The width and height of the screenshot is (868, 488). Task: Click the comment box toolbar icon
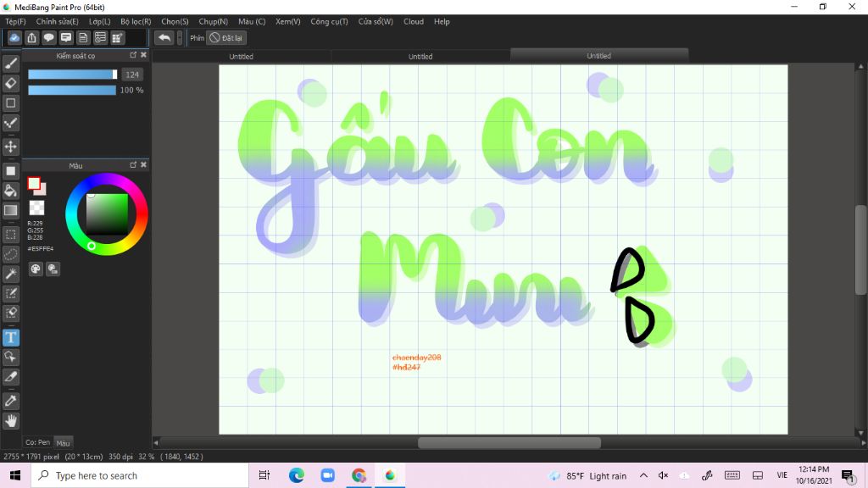coord(66,37)
